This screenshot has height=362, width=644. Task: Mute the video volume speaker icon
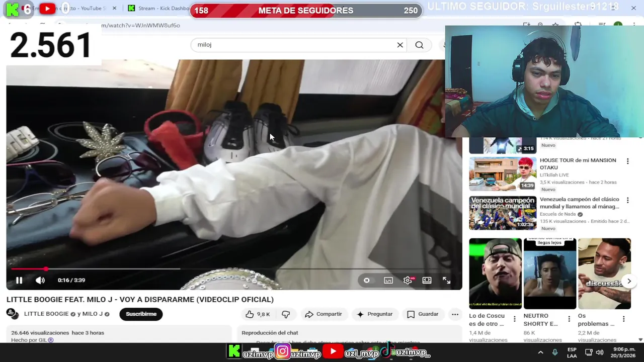pos(40,281)
